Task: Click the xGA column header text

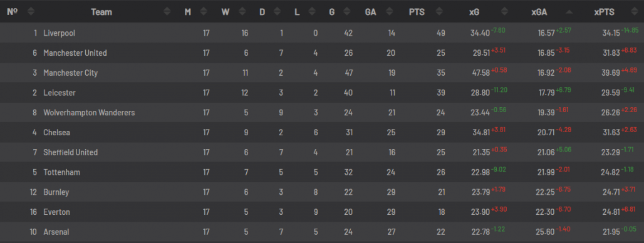Action: (539, 12)
